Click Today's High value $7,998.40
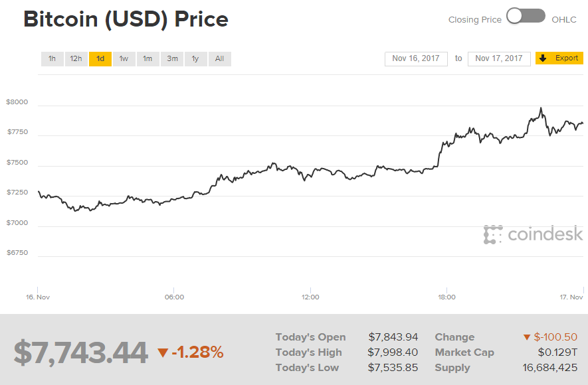Image resolution: width=588 pixels, height=385 pixels. [393, 352]
